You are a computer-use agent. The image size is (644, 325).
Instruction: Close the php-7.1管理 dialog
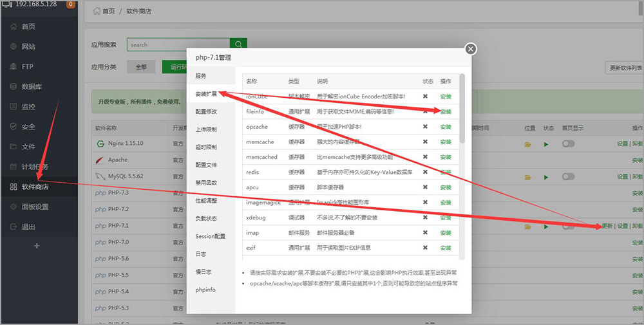[x=471, y=49]
